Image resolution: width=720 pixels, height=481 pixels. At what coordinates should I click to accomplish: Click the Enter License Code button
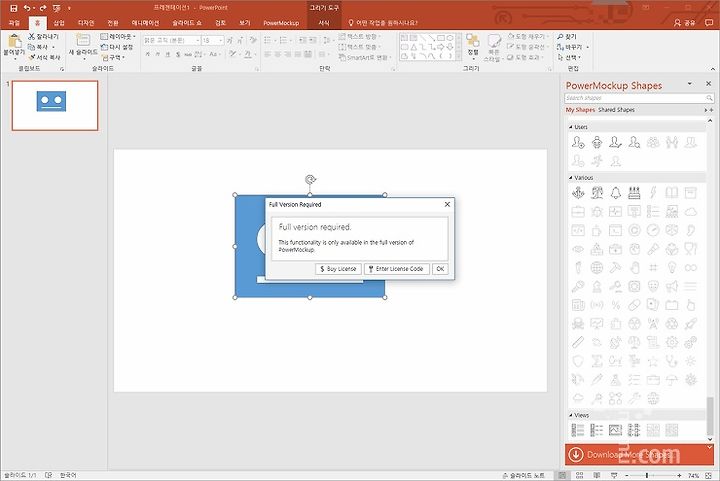click(x=397, y=269)
